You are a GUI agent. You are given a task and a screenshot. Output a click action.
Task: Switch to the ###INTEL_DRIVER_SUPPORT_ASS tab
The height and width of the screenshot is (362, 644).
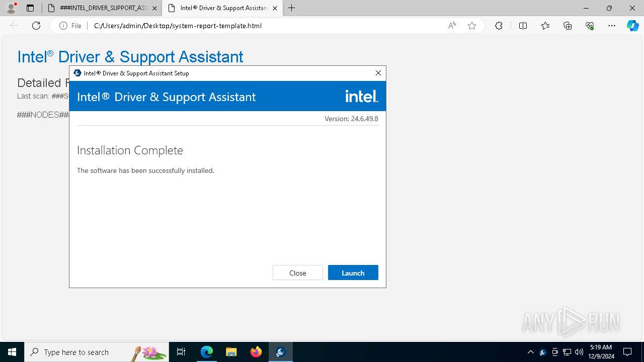103,8
